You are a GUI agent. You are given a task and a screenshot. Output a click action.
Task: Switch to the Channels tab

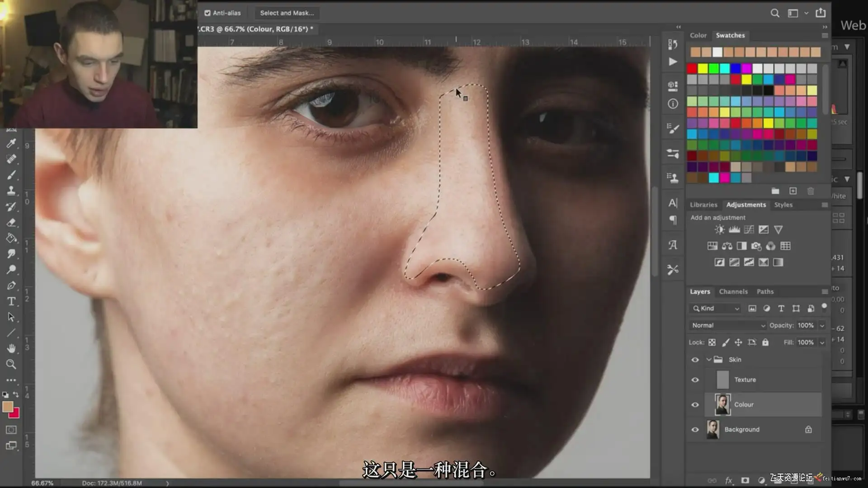(x=733, y=292)
